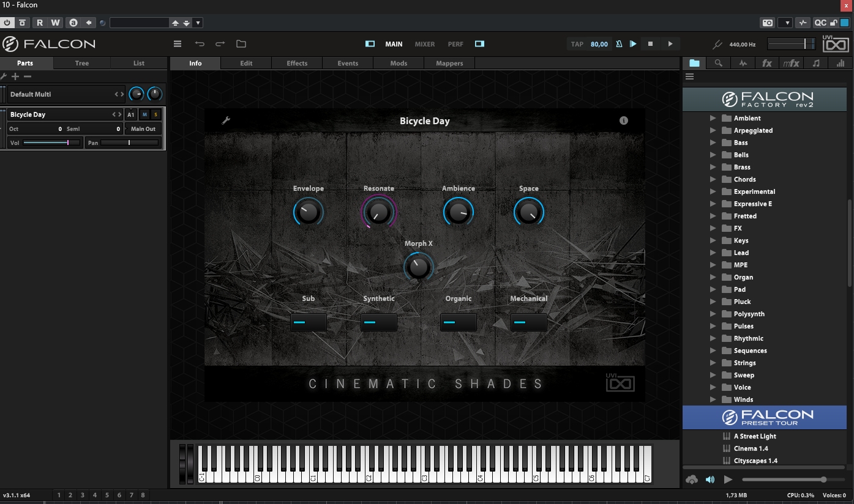Toggle the Sub layer switch
The height and width of the screenshot is (504, 854).
pos(309,322)
